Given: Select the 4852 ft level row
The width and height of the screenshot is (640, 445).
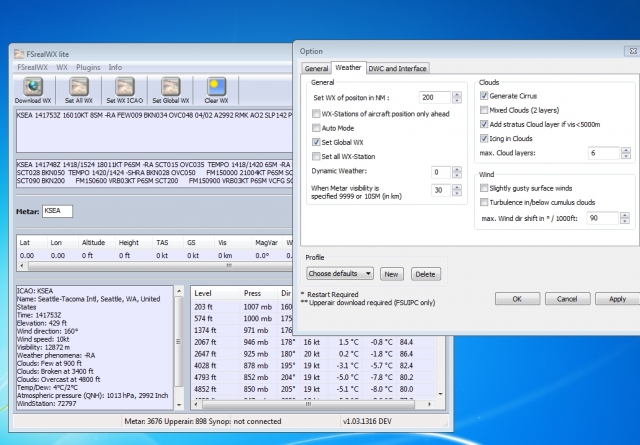Looking at the screenshot, I should tap(313, 389).
